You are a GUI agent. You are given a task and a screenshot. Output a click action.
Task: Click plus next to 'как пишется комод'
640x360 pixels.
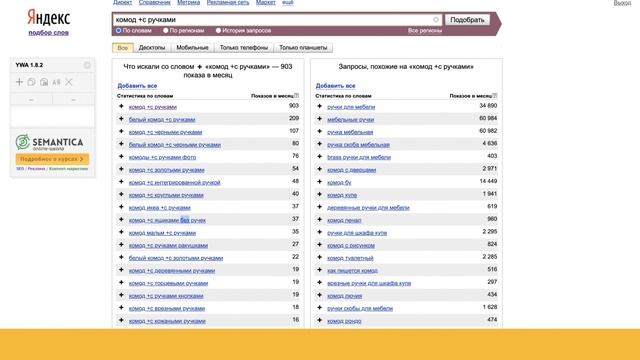tap(320, 270)
